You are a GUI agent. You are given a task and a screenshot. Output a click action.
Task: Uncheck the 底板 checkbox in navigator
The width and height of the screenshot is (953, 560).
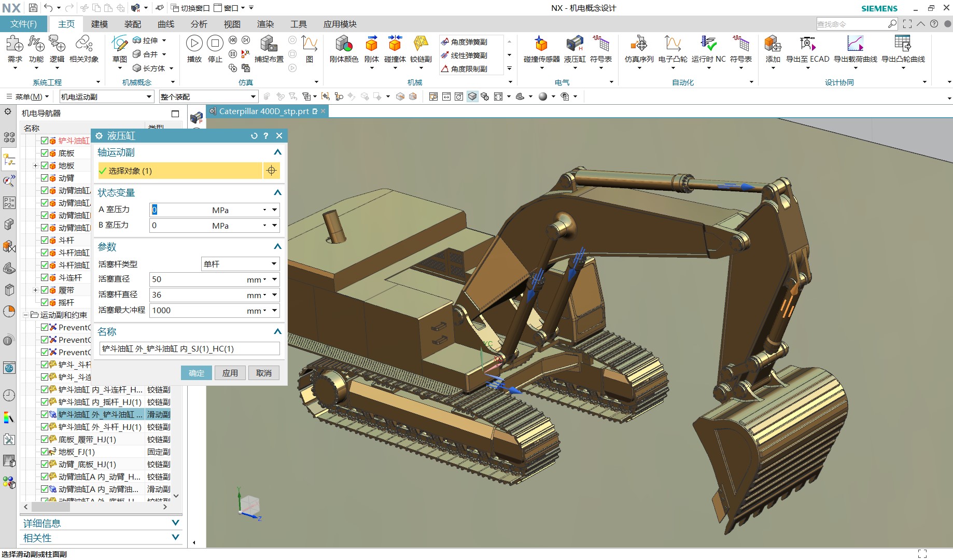[45, 153]
